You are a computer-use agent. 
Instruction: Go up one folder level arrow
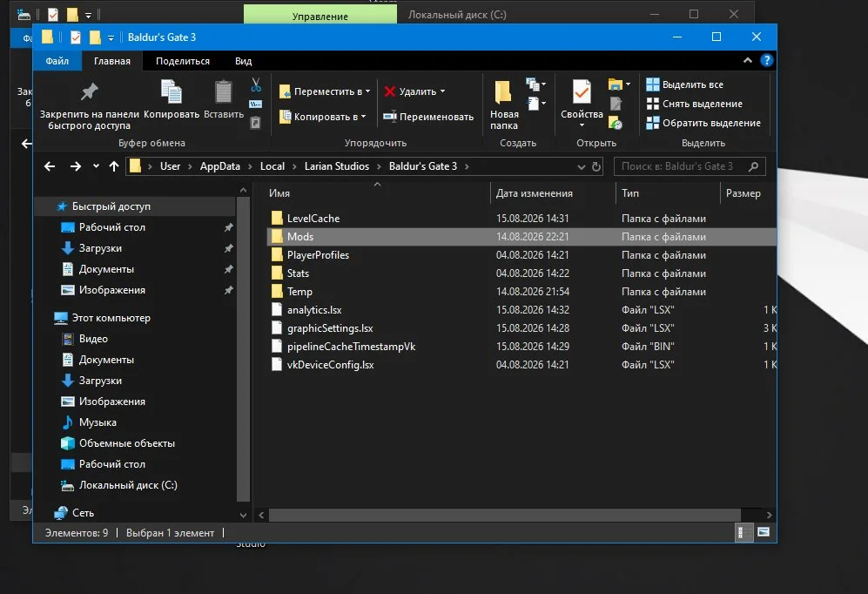point(114,166)
